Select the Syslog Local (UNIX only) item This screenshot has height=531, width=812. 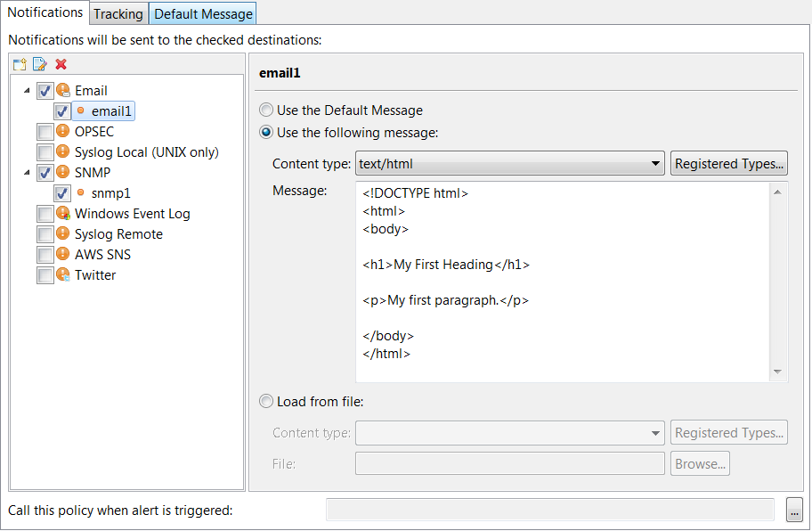(147, 152)
